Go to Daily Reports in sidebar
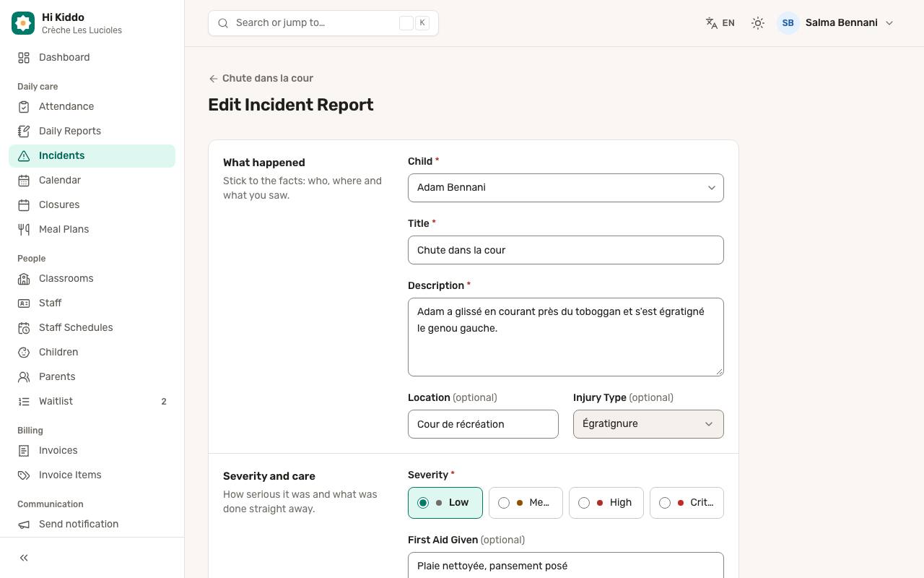The image size is (924, 578). click(92, 131)
